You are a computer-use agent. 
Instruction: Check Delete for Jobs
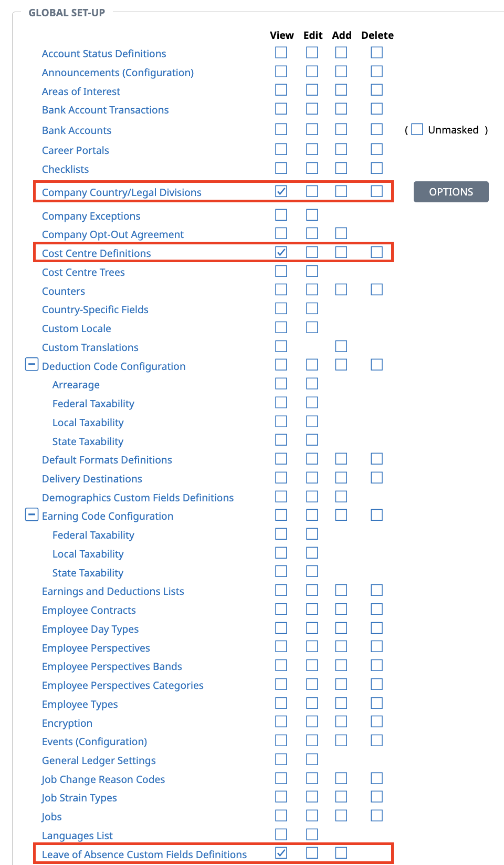click(376, 816)
